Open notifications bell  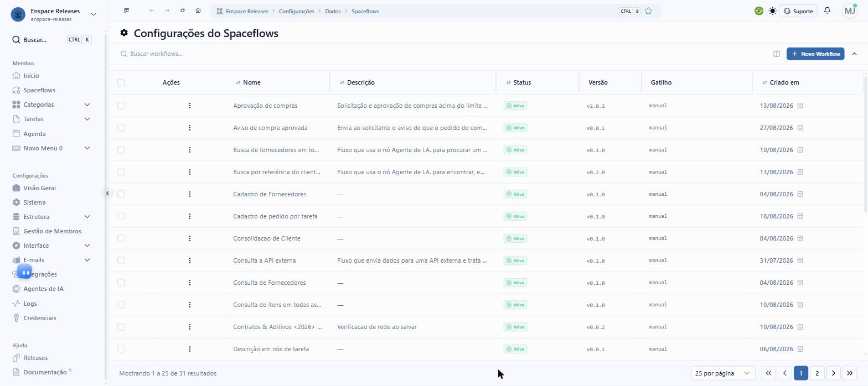pyautogui.click(x=828, y=11)
